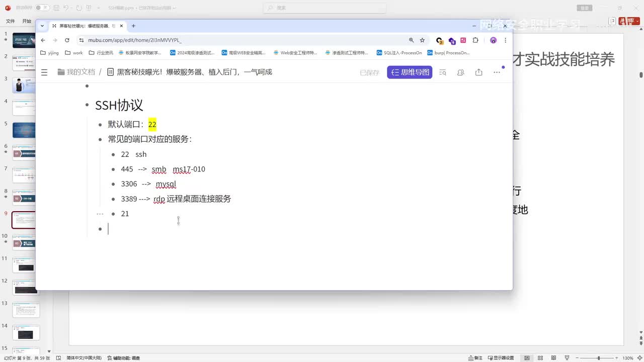The image size is (644, 362).
Task: Click the mubu.com address bar URL
Action: pyautogui.click(x=135, y=40)
